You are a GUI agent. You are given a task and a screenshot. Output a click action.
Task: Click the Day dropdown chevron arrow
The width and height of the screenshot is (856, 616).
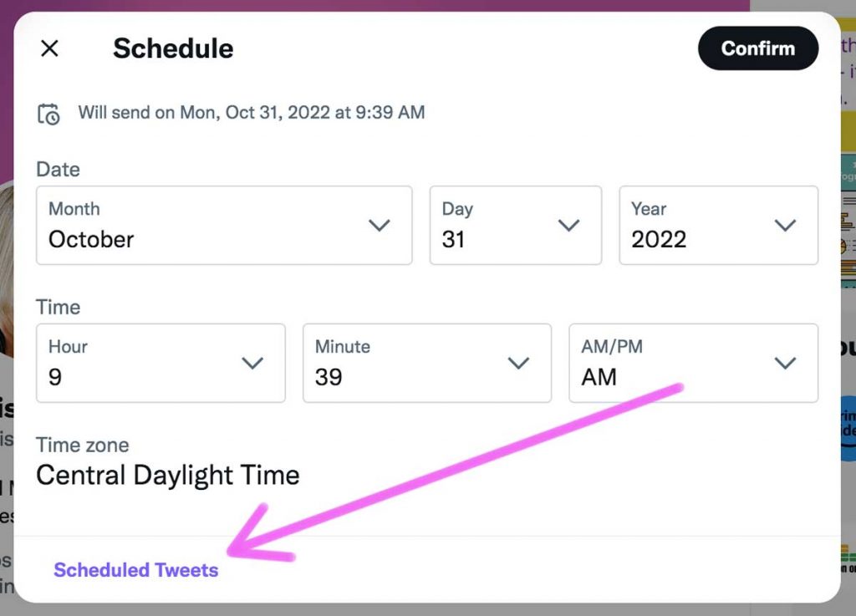[x=569, y=226]
